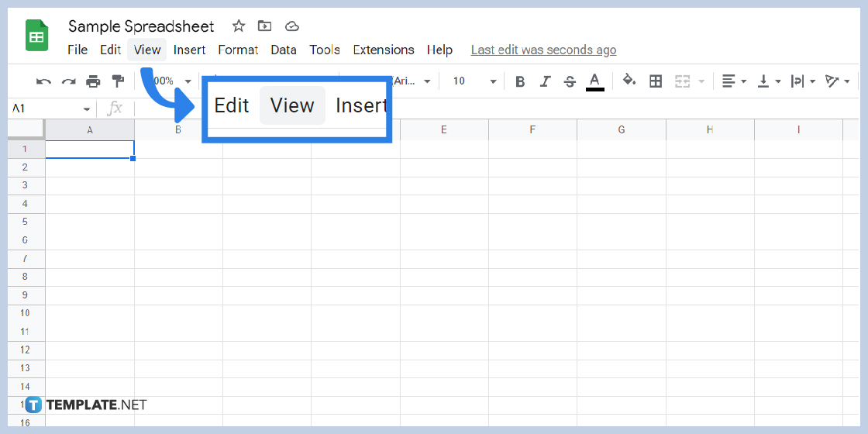Open the Text color picker

pyautogui.click(x=594, y=81)
